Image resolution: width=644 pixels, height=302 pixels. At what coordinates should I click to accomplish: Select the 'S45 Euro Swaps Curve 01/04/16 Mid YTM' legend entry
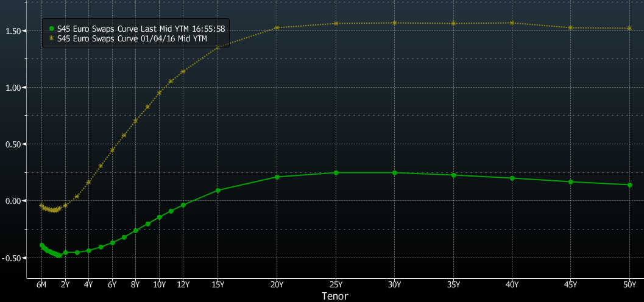[x=128, y=38]
